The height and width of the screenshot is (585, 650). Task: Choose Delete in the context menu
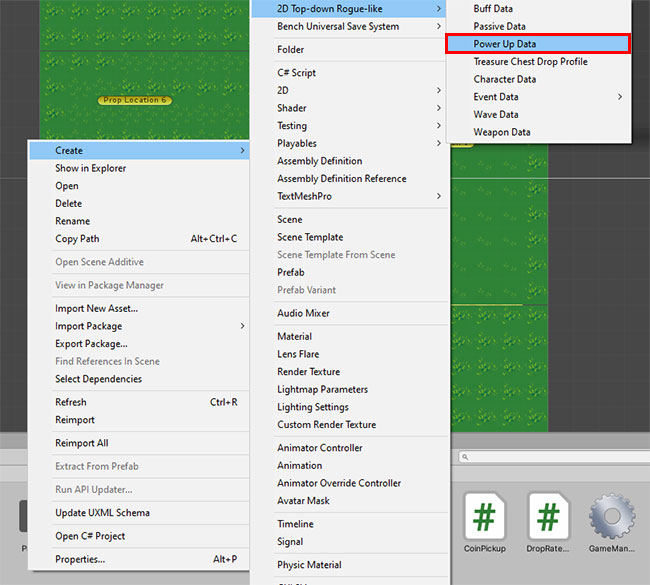coord(139,204)
